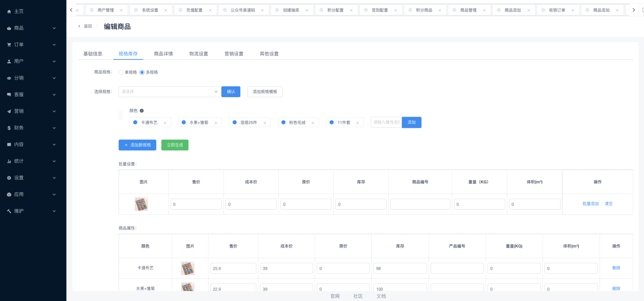Click the user icon in sidebar
Image resolution: width=644 pixels, height=301 pixels.
(x=9, y=62)
